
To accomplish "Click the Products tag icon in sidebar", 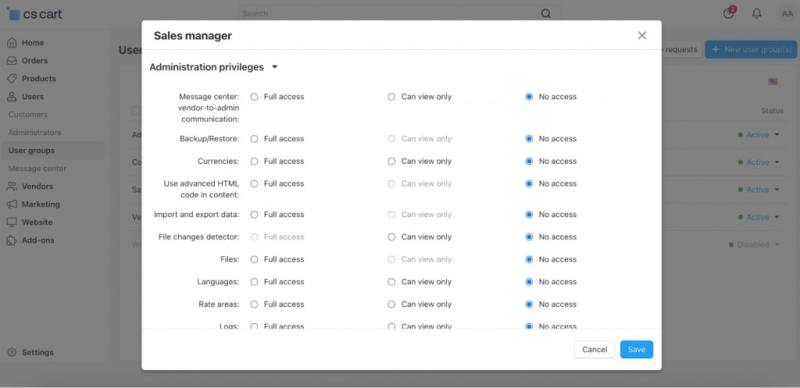I will click(12, 79).
